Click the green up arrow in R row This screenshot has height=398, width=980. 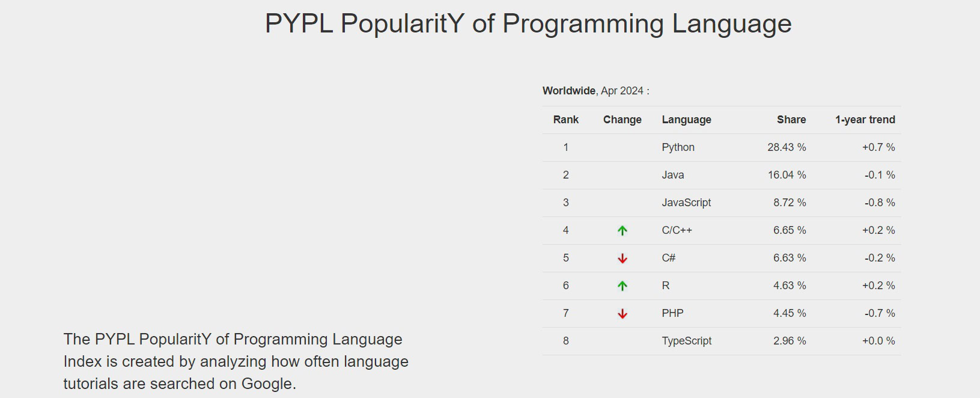click(622, 286)
